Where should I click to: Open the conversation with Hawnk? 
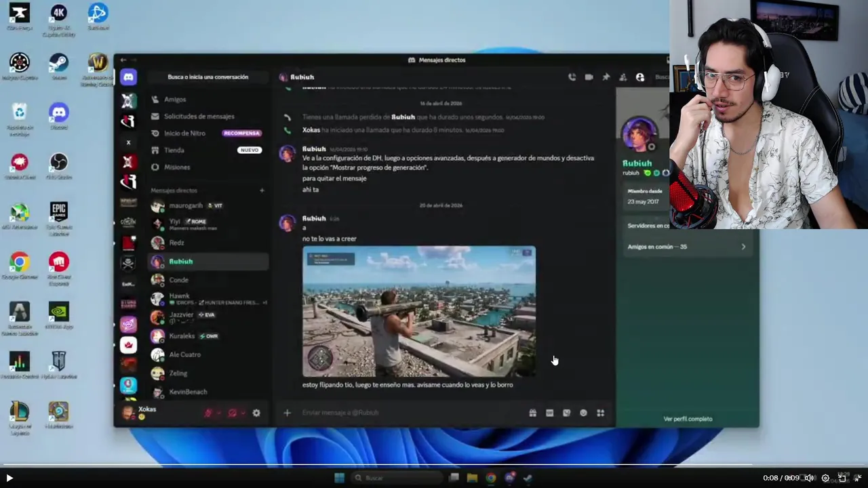tap(208, 298)
